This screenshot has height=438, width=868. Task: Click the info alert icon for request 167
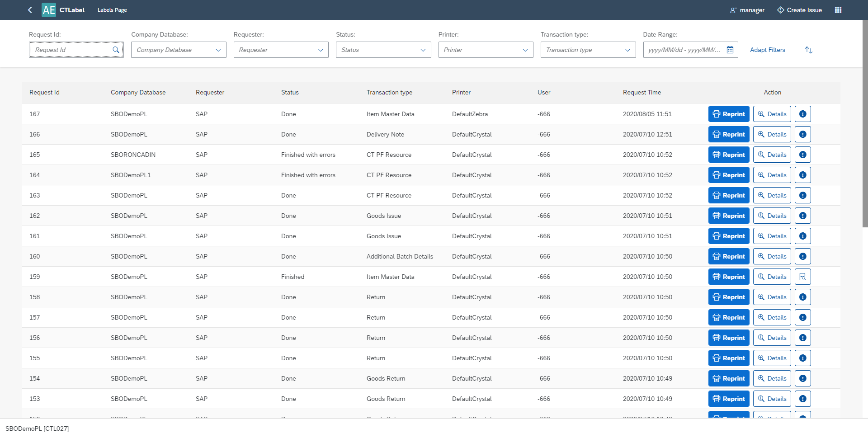point(802,114)
